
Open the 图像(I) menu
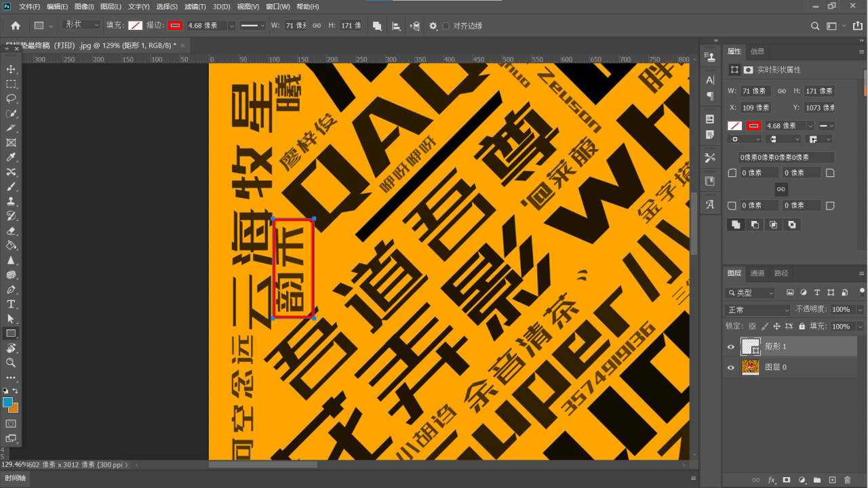point(84,7)
